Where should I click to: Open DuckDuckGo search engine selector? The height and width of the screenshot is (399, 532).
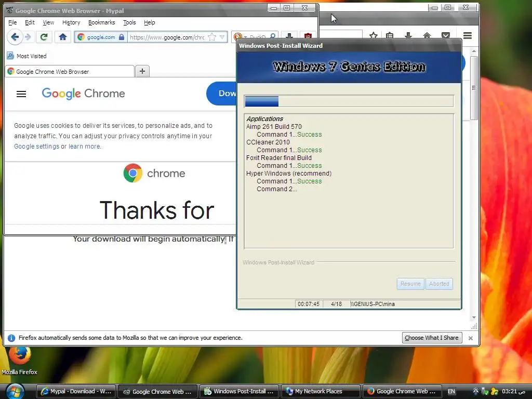tap(240, 37)
